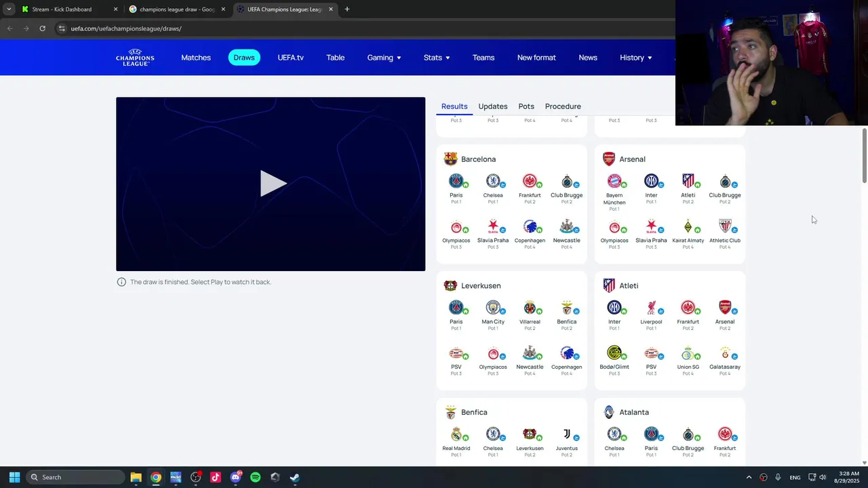The height and width of the screenshot is (488, 868).
Task: Expand the Gaming dropdown menu
Action: point(384,58)
